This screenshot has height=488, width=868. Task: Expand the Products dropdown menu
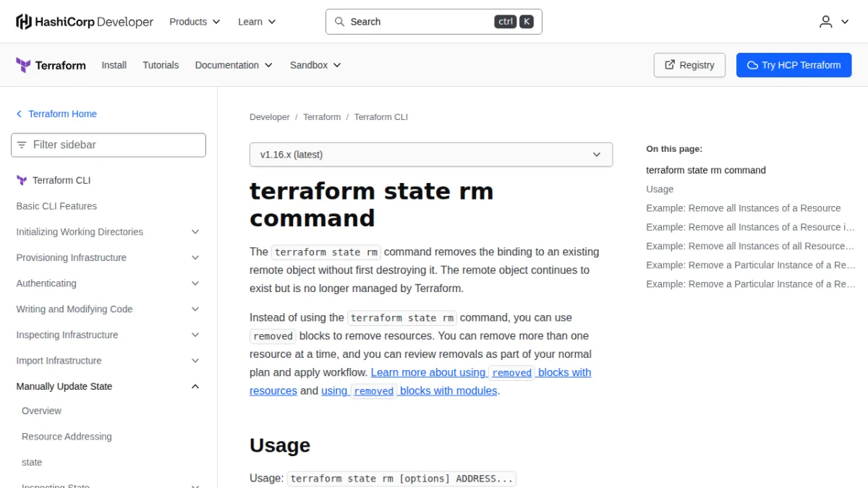coord(195,22)
